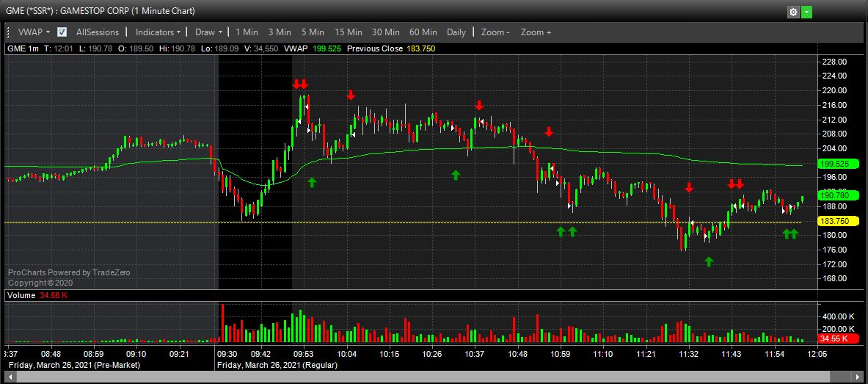The width and height of the screenshot is (868, 384).
Task: Click the 12:05 time axis label
Action: coord(817,353)
